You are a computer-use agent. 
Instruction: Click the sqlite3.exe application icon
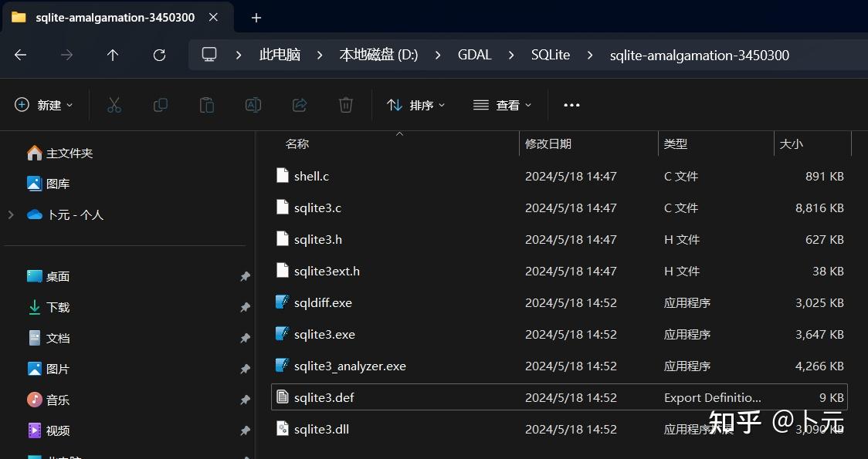point(283,333)
